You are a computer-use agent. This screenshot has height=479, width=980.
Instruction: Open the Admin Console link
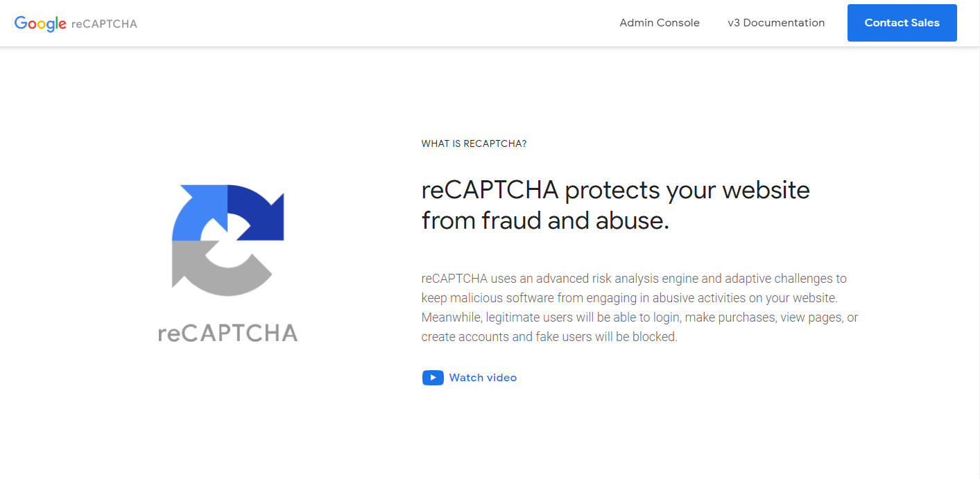coord(660,23)
